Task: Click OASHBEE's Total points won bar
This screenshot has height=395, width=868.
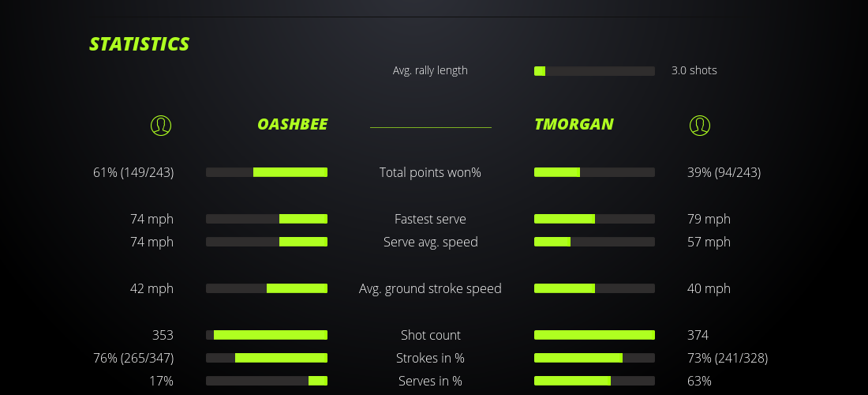Action: [x=267, y=172]
